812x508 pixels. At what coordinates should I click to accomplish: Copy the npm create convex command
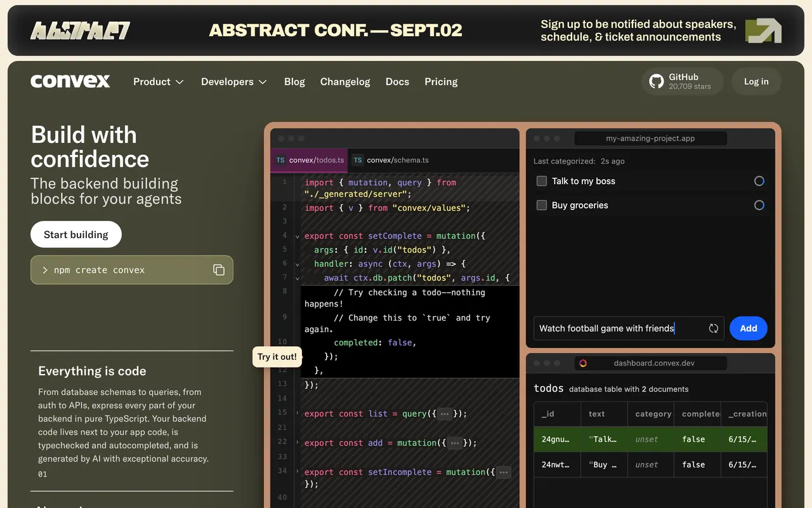coord(219,270)
